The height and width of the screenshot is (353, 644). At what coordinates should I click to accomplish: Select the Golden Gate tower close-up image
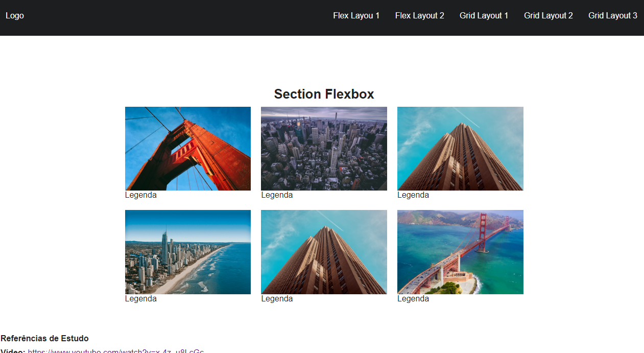click(x=187, y=149)
